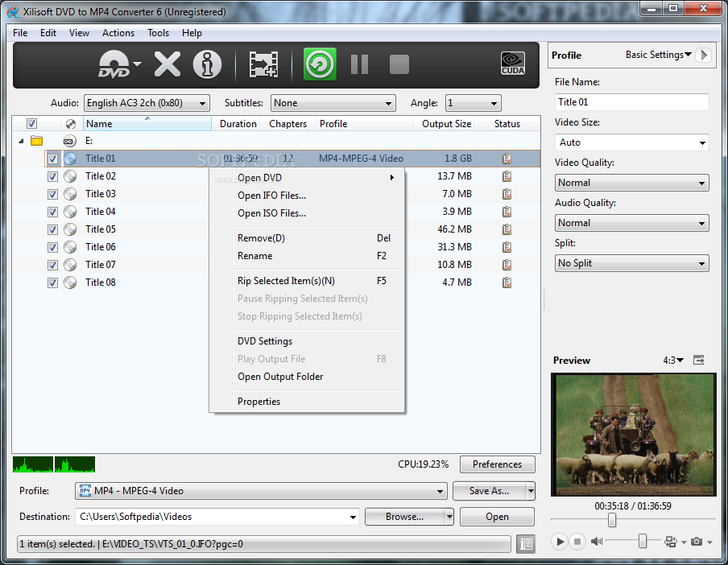Click the preview volume slider handle

pos(643,541)
